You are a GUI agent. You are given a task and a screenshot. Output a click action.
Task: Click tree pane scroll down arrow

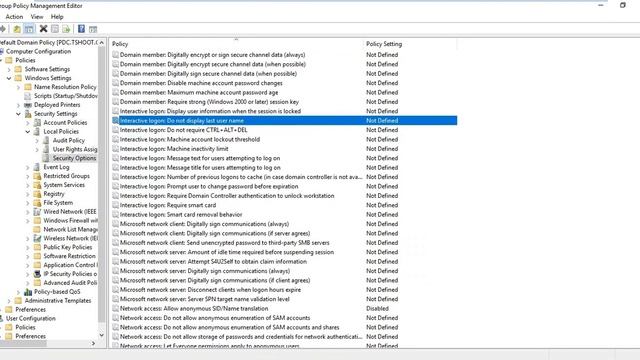(102, 336)
